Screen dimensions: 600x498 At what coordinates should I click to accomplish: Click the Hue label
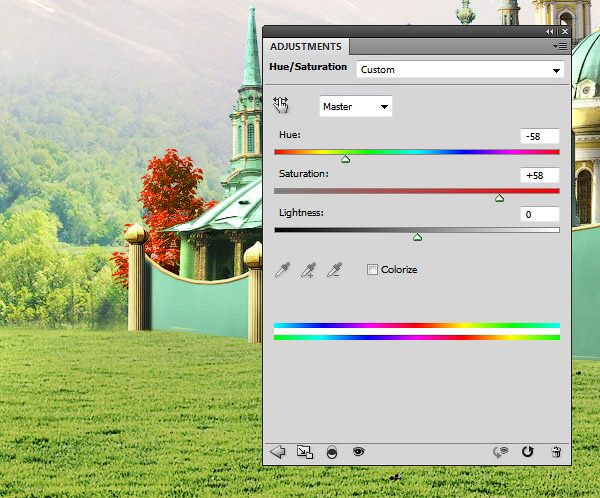290,135
